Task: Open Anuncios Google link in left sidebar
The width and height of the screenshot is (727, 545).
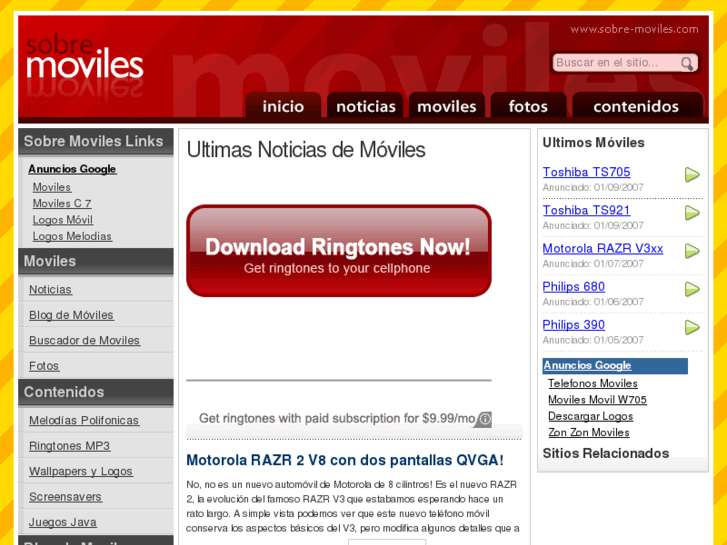Action: coord(72,169)
